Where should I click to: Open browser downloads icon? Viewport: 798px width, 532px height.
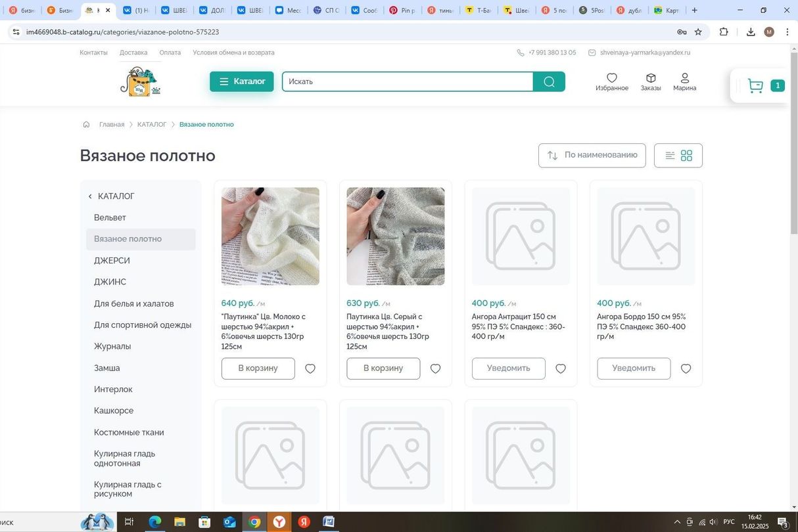751,32
